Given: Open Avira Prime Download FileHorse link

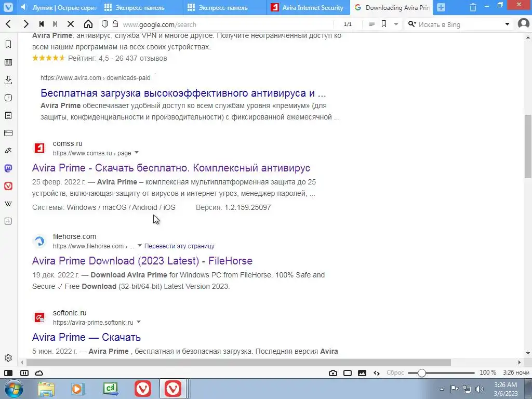Looking at the screenshot, I should (142, 261).
